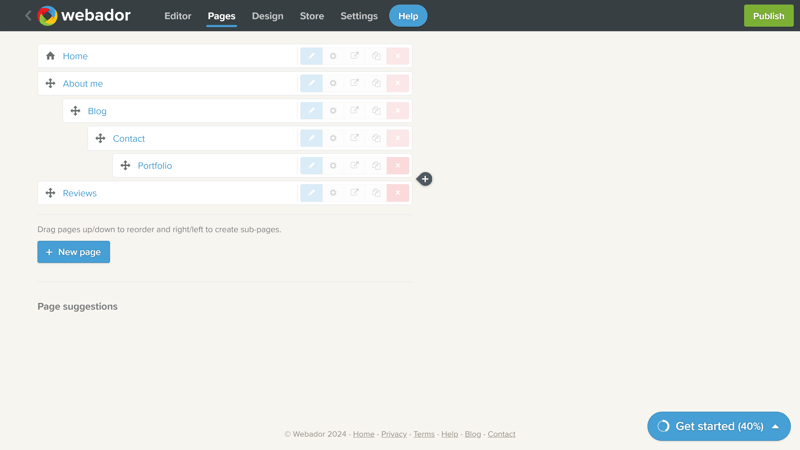Screen dimensions: 800x450
Task: Open settings gear for Blog page
Action: (x=333, y=111)
